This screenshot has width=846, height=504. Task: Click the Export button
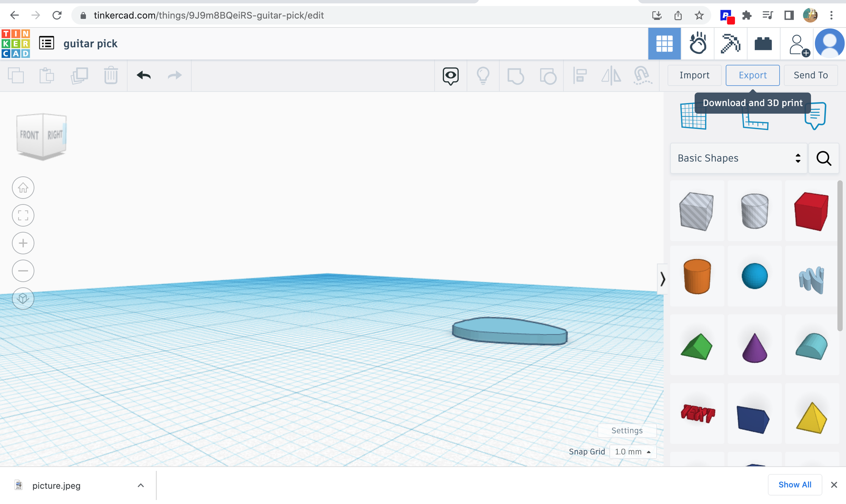[752, 75]
